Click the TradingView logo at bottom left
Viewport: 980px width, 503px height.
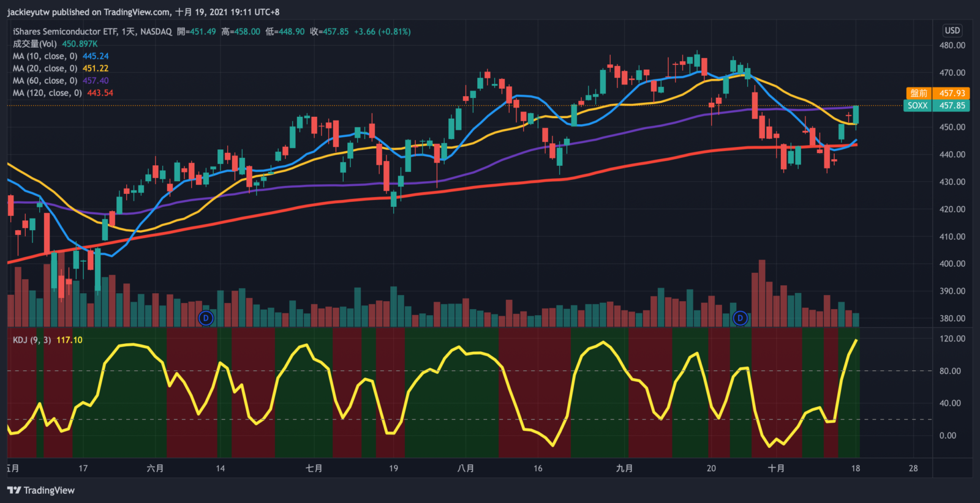[x=41, y=490]
